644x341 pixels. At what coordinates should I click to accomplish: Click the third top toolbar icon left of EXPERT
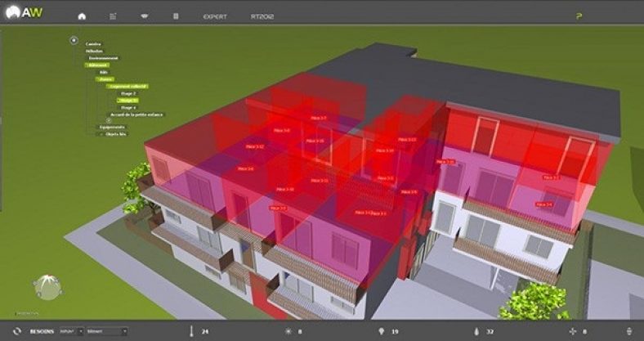(144, 16)
